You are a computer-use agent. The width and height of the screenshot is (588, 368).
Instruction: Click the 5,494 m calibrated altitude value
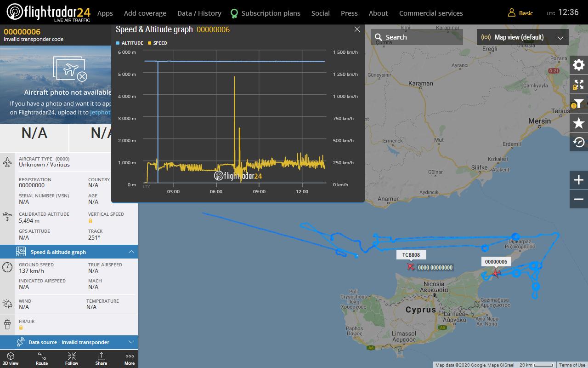pyautogui.click(x=29, y=221)
